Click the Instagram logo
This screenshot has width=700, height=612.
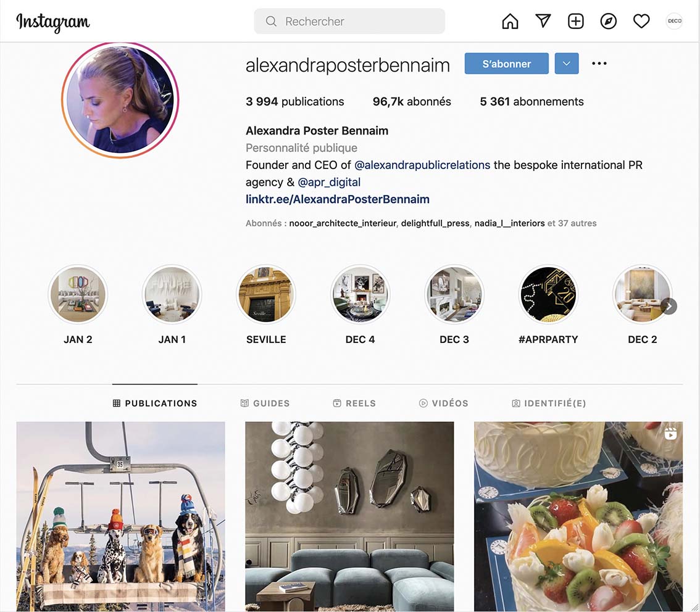[x=52, y=22]
